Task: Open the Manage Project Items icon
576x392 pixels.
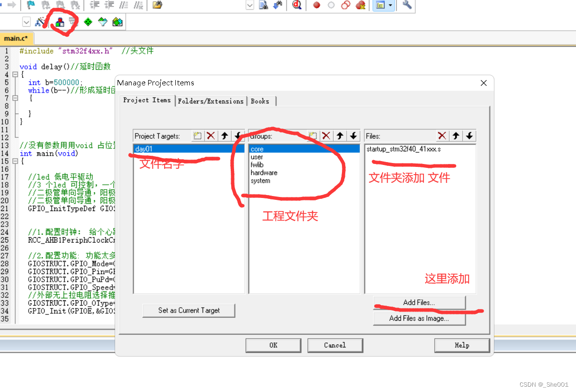Action: 60,21
